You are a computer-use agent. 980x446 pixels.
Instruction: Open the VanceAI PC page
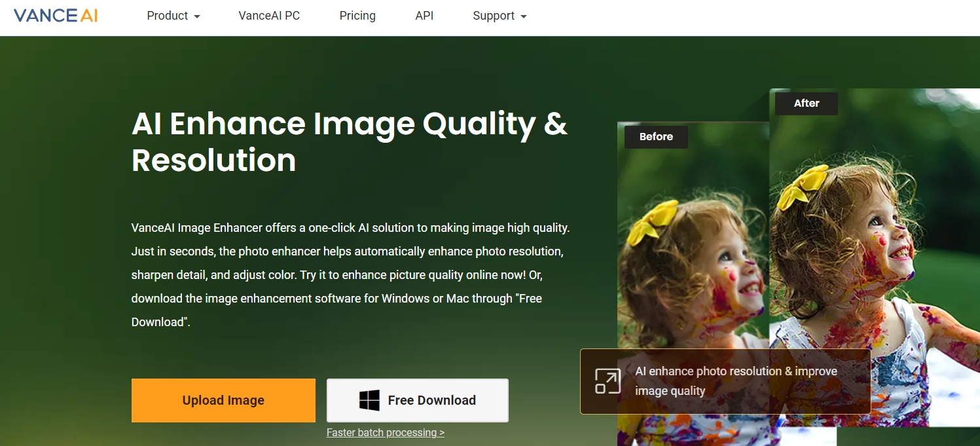point(268,16)
